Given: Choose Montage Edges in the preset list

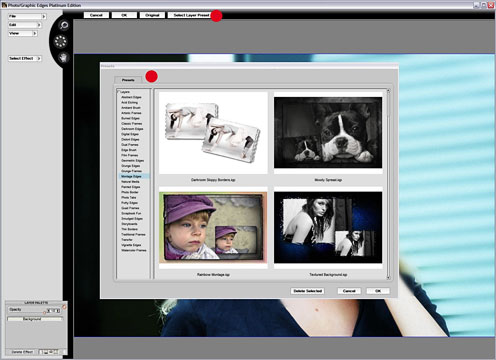Looking at the screenshot, I should (131, 176).
